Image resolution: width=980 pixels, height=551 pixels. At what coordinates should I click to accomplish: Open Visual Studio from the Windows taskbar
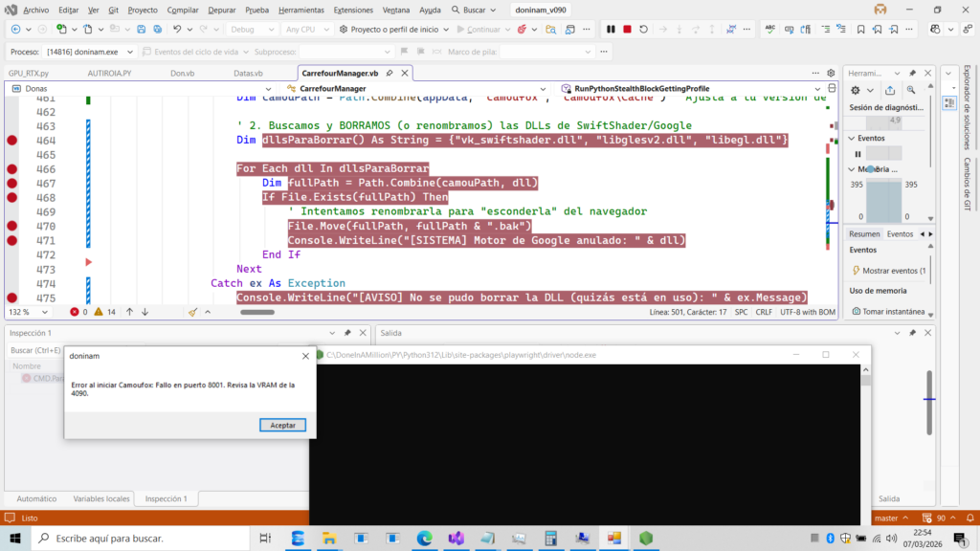pyautogui.click(x=456, y=539)
